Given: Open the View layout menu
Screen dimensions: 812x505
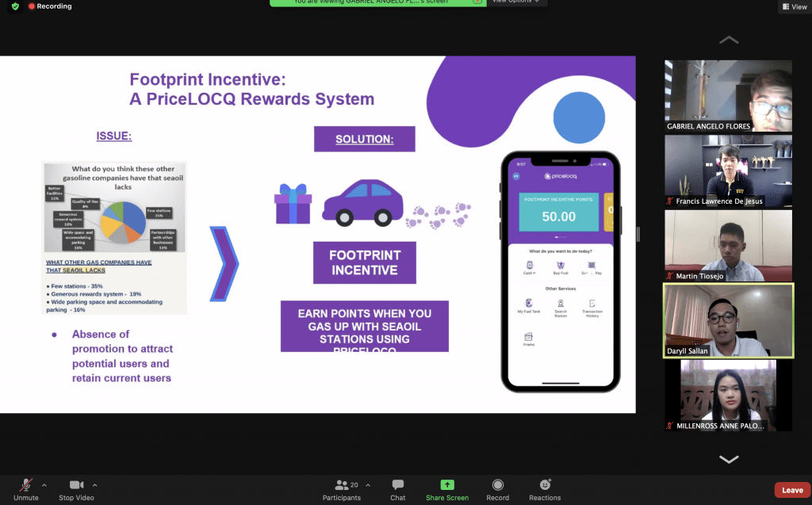Looking at the screenshot, I should coord(795,6).
